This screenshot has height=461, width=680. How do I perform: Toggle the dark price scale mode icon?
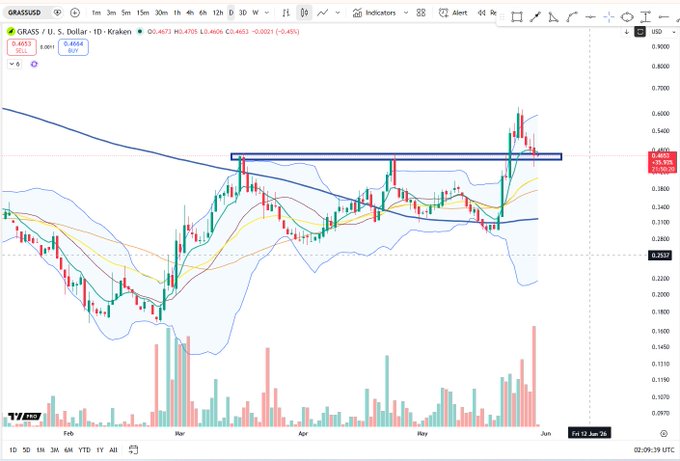[640, 32]
